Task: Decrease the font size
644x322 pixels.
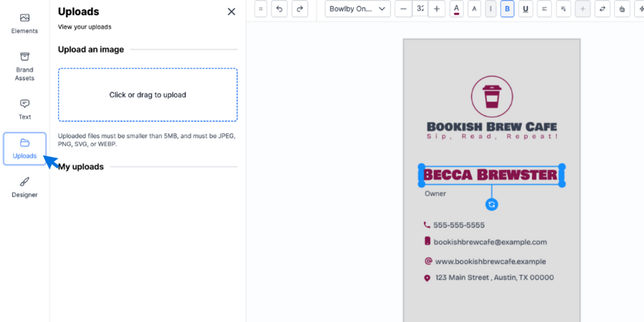Action: (403, 9)
